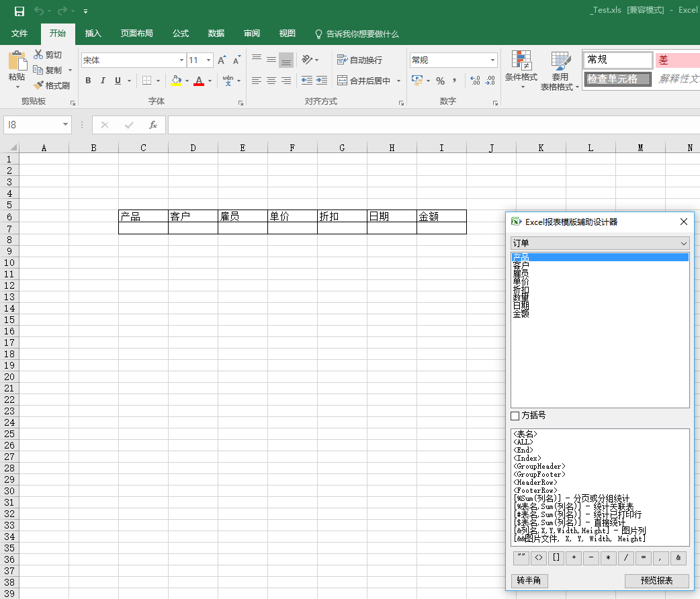The height and width of the screenshot is (599, 700).
Task: Click the Paste clipboard icon
Action: [17, 60]
